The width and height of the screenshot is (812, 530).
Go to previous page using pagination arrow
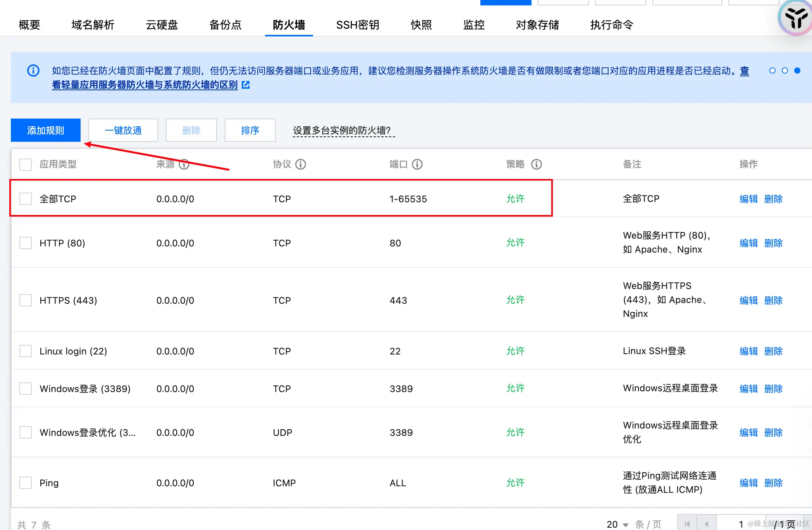pyautogui.click(x=707, y=524)
